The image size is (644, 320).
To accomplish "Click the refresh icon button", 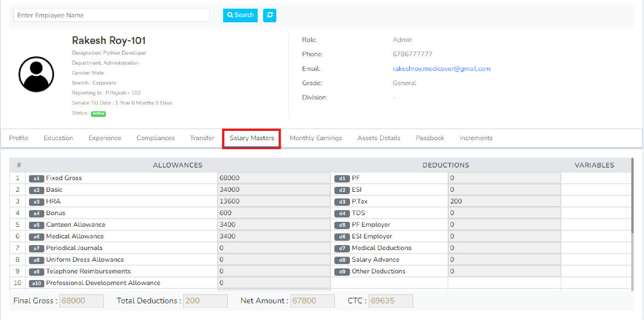I will [269, 15].
